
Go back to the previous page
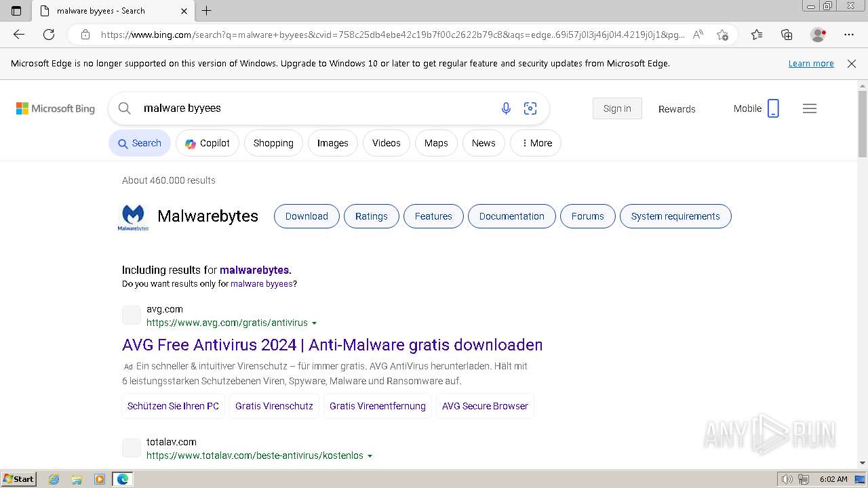(x=19, y=35)
